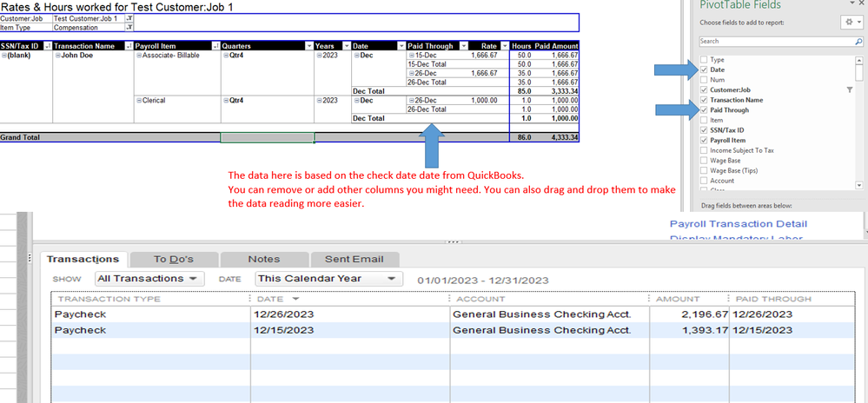Image resolution: width=868 pixels, height=403 pixels.
Task: Open the PivotTable Fields task pane options arrow
Action: pyautogui.click(x=852, y=4)
